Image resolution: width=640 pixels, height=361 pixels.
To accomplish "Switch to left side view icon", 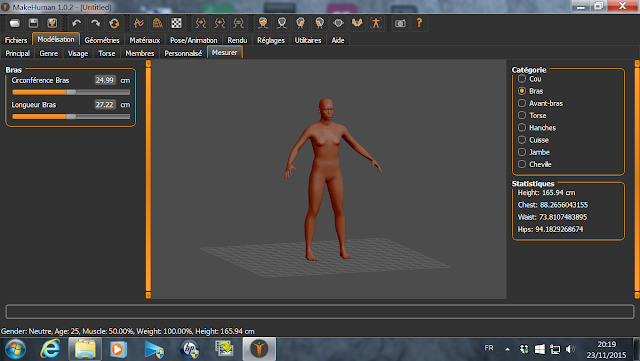I will [x=320, y=23].
